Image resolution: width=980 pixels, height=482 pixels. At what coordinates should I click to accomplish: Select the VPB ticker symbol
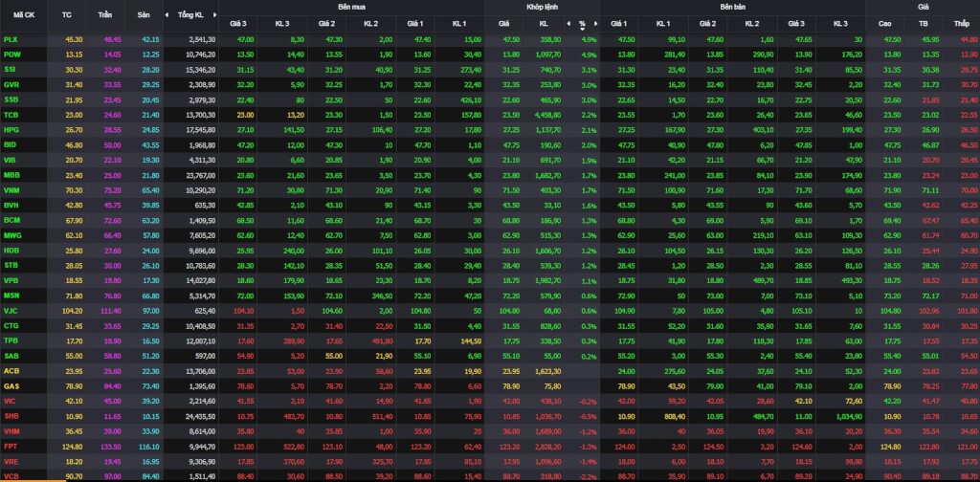pos(11,281)
